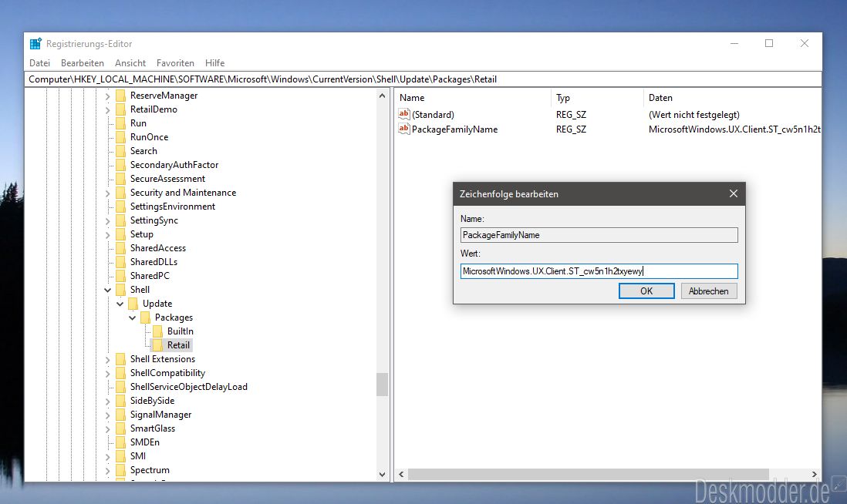This screenshot has width=847, height=504.
Task: Click the Spectrum folder icon
Action: click(121, 470)
